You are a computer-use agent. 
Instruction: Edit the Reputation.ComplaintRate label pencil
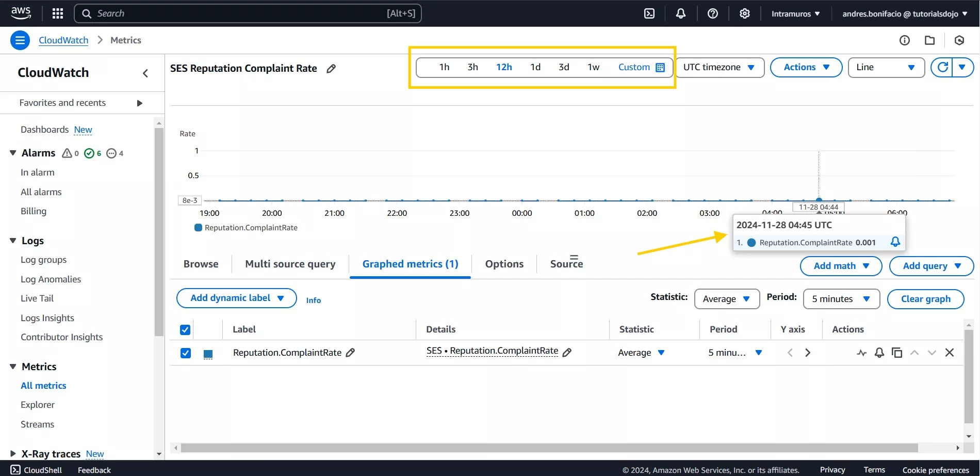(350, 353)
